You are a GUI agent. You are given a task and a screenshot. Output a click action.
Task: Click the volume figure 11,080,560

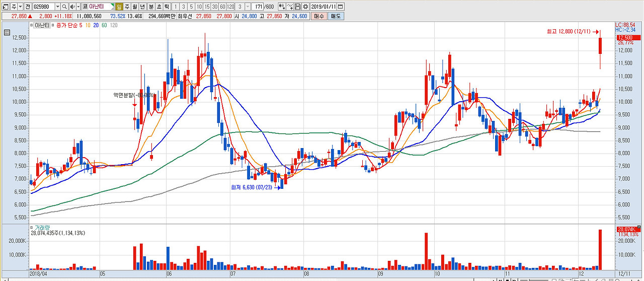click(89, 16)
